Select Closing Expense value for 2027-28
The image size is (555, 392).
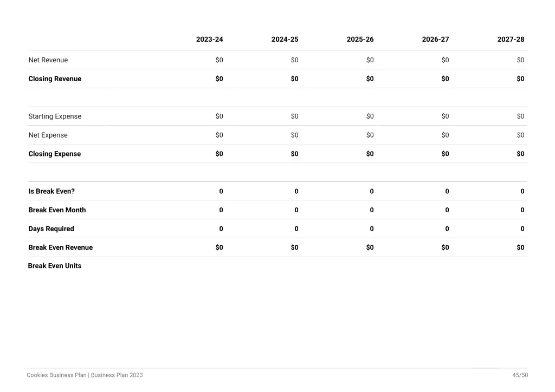[x=520, y=154]
